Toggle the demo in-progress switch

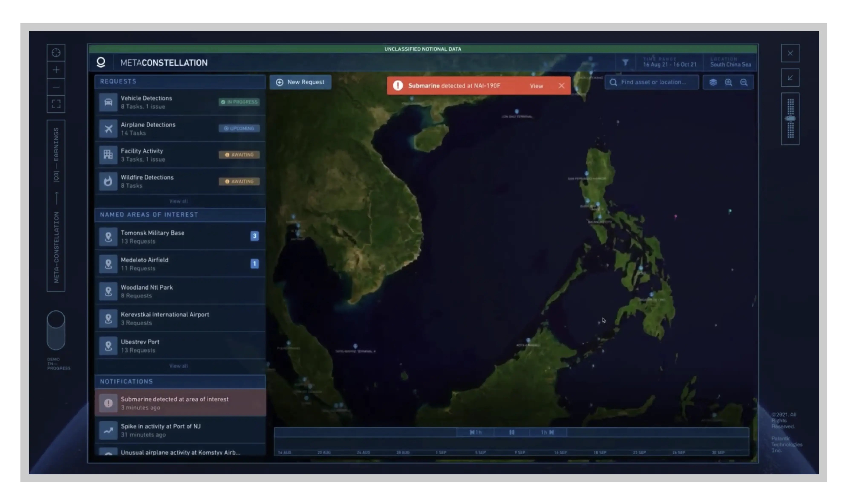(x=56, y=330)
